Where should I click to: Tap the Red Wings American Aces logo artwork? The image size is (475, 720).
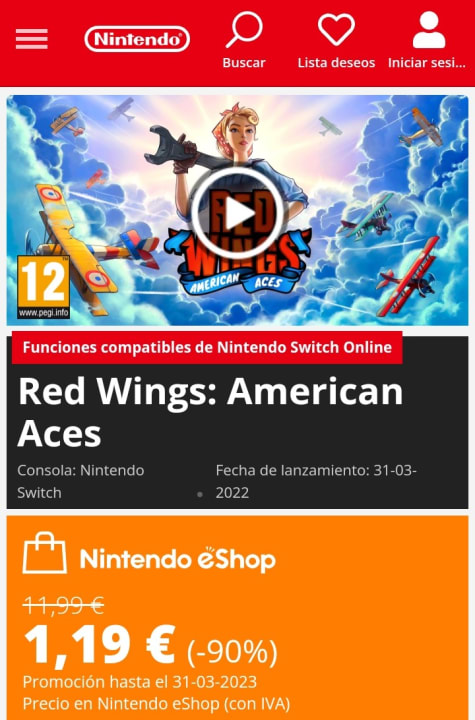coord(238,243)
